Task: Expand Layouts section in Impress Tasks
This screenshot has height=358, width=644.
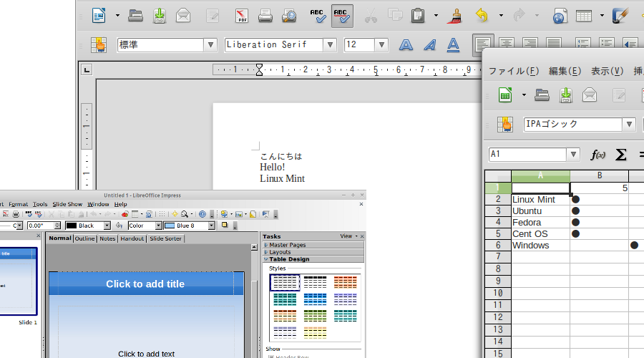Action: (313, 252)
